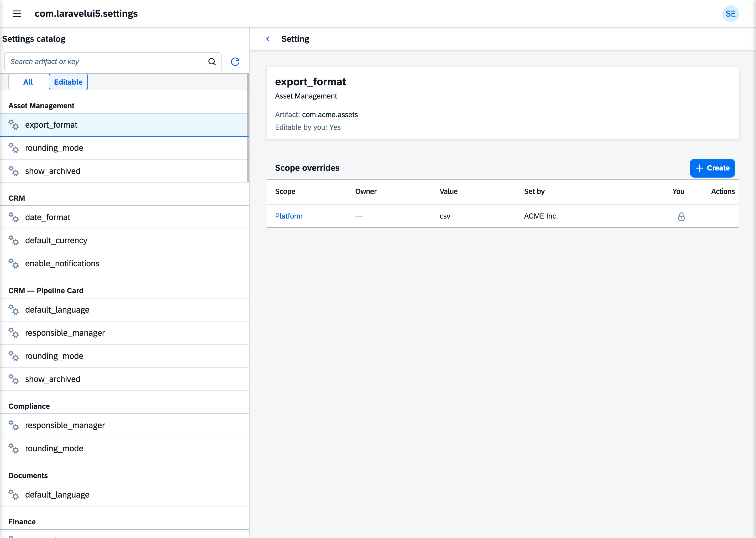Open the hamburger navigation menu
This screenshot has height=538, width=756.
(17, 14)
